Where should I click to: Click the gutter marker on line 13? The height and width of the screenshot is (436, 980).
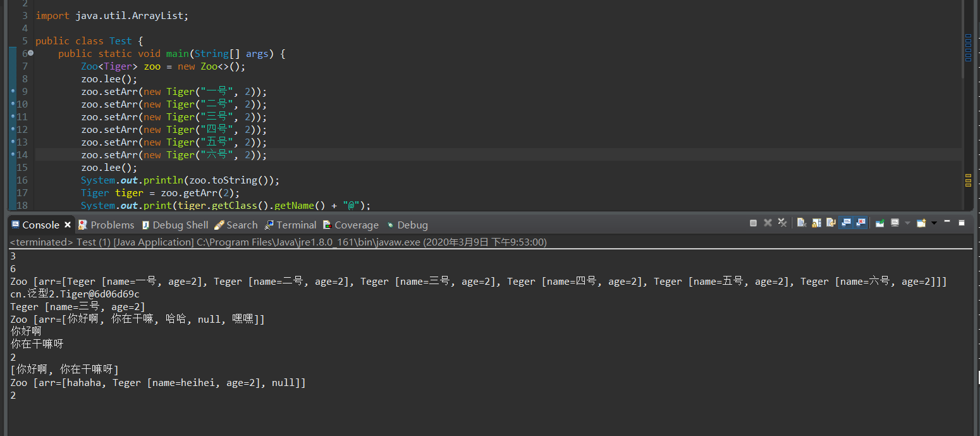(x=13, y=142)
